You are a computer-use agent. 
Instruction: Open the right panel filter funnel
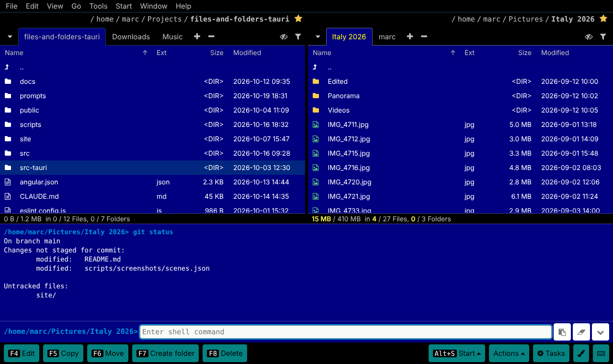coord(603,36)
